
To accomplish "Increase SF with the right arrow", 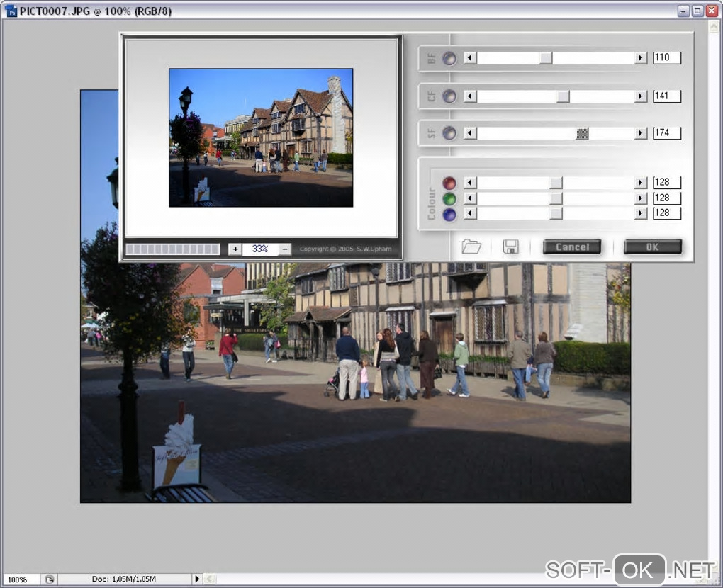I will coord(641,133).
